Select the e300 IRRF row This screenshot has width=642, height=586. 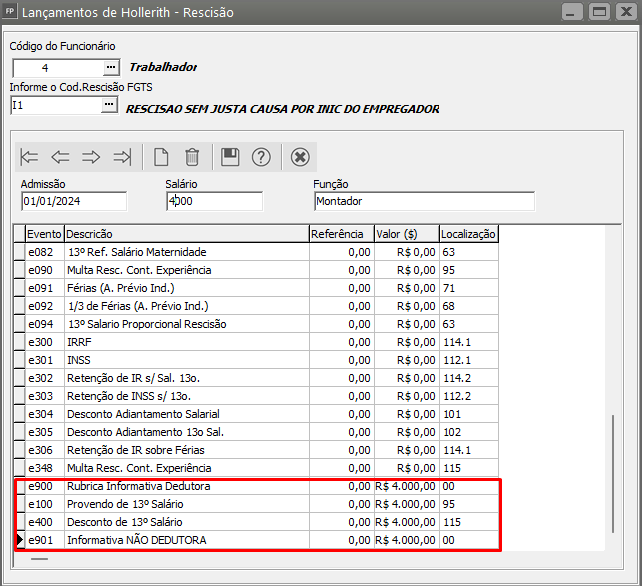(x=186, y=342)
